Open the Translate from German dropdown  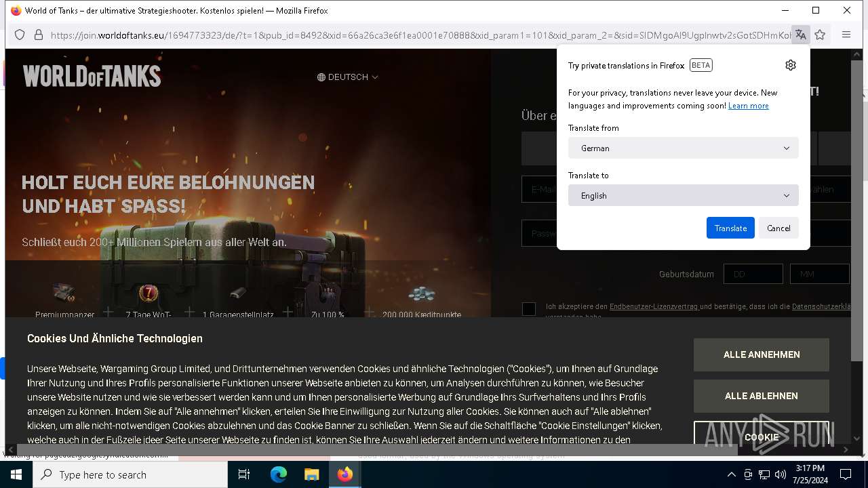(x=684, y=148)
